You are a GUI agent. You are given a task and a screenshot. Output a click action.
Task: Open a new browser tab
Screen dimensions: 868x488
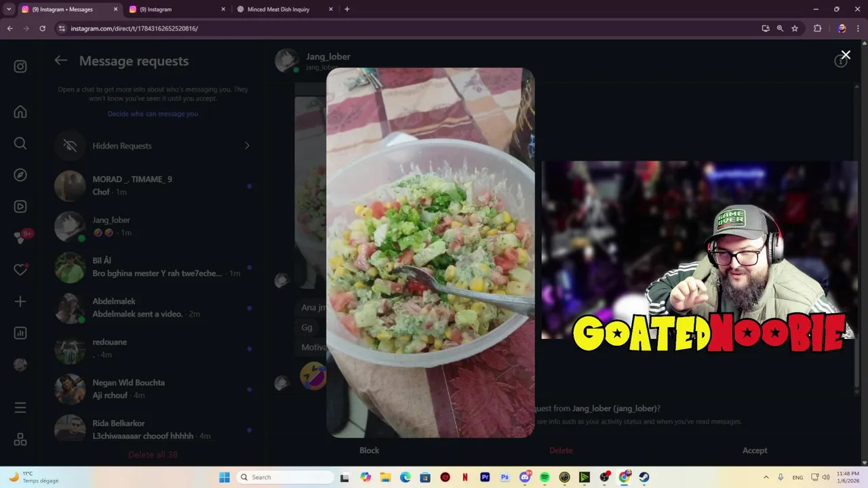pos(347,9)
